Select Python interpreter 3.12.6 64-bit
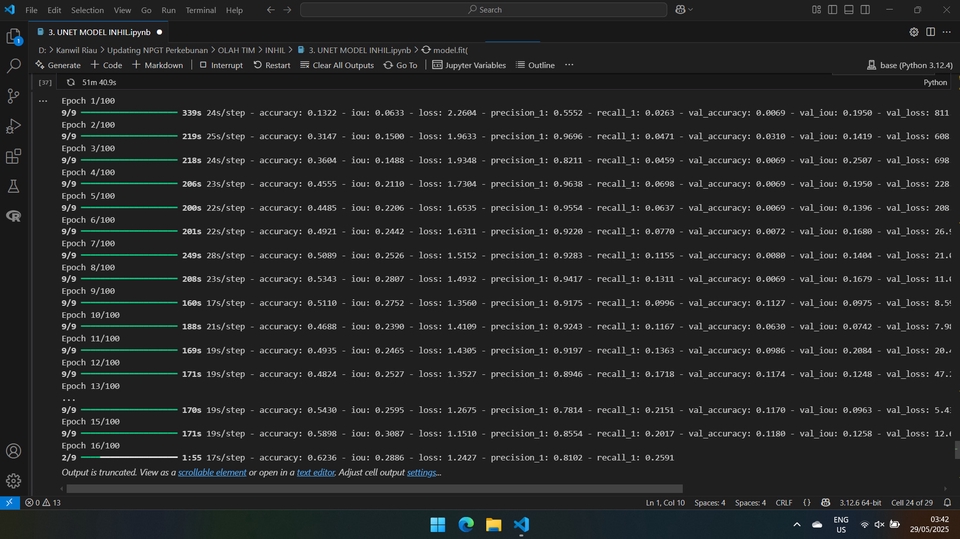This screenshot has width=960, height=539. coord(860,502)
